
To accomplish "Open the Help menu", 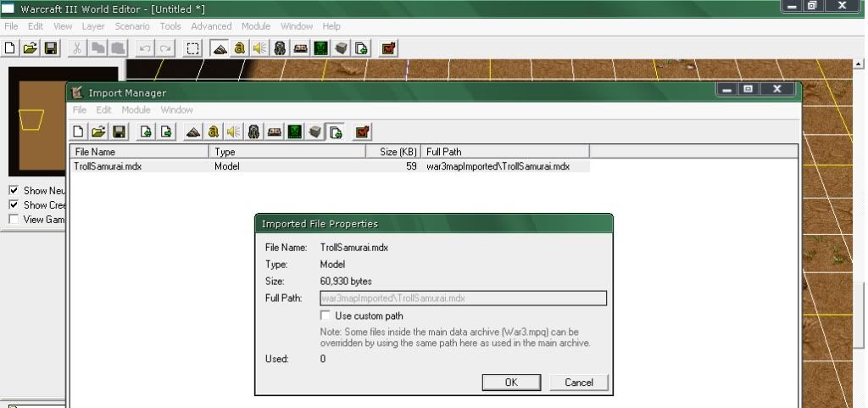I will tap(331, 26).
